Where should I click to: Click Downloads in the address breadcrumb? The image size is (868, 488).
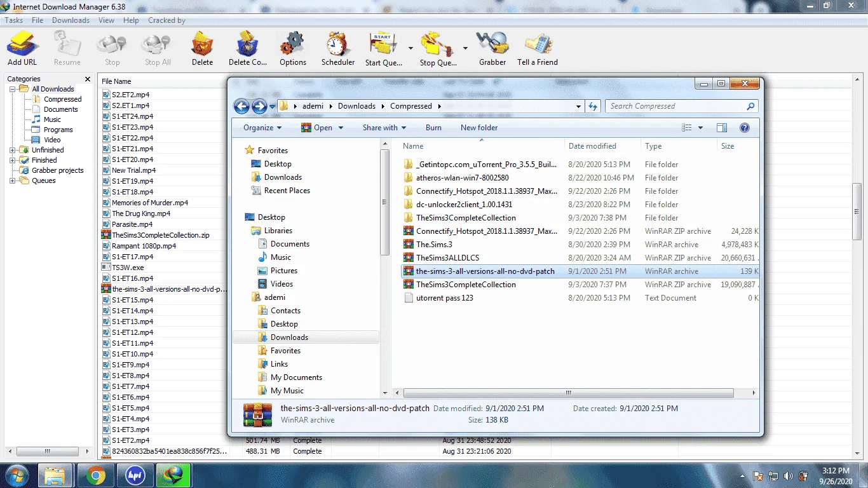(356, 106)
